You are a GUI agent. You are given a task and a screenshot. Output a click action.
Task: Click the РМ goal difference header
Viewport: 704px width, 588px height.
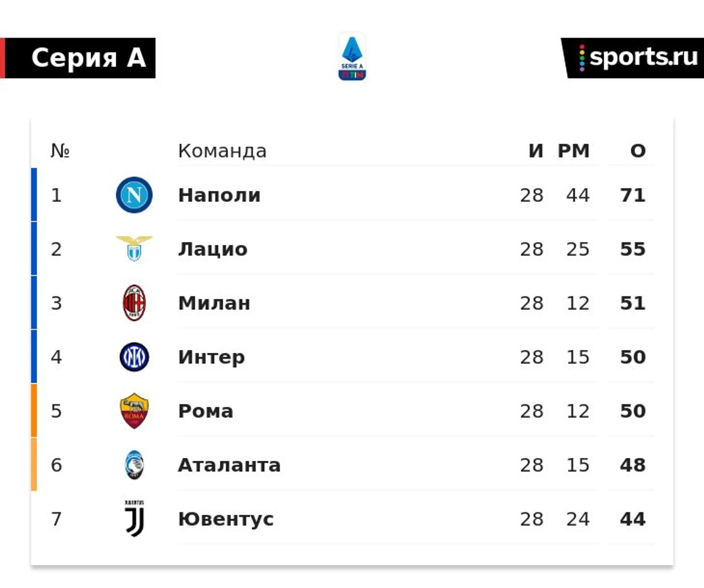574,151
